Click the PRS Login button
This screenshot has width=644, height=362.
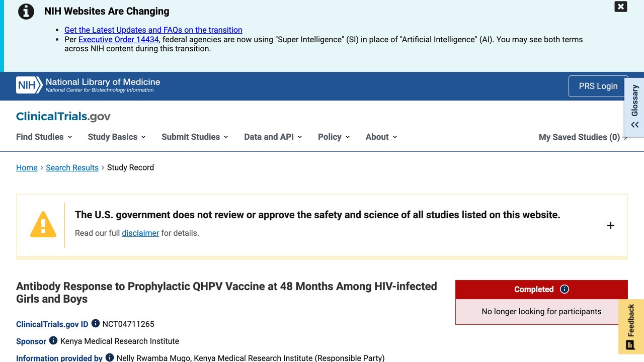click(598, 86)
